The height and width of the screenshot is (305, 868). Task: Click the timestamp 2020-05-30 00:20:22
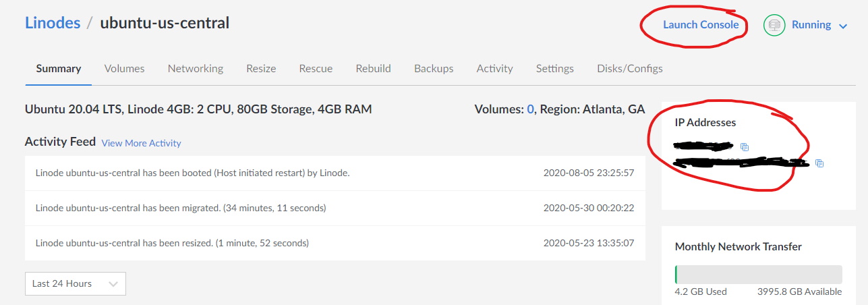(x=589, y=208)
